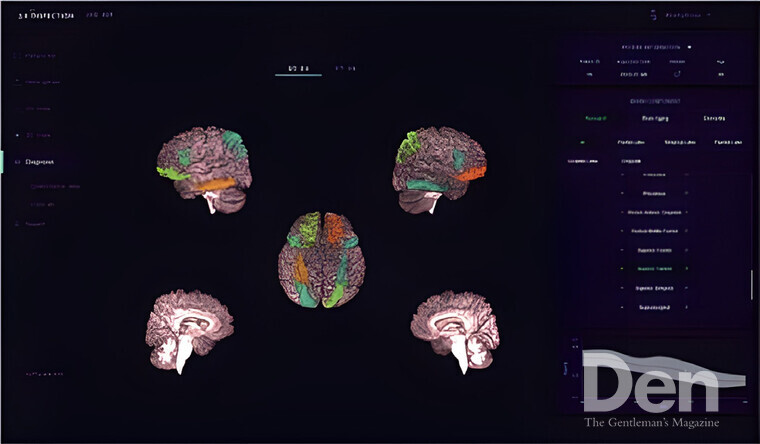
Task: Select the top-down brain view in center
Action: [x=321, y=259]
